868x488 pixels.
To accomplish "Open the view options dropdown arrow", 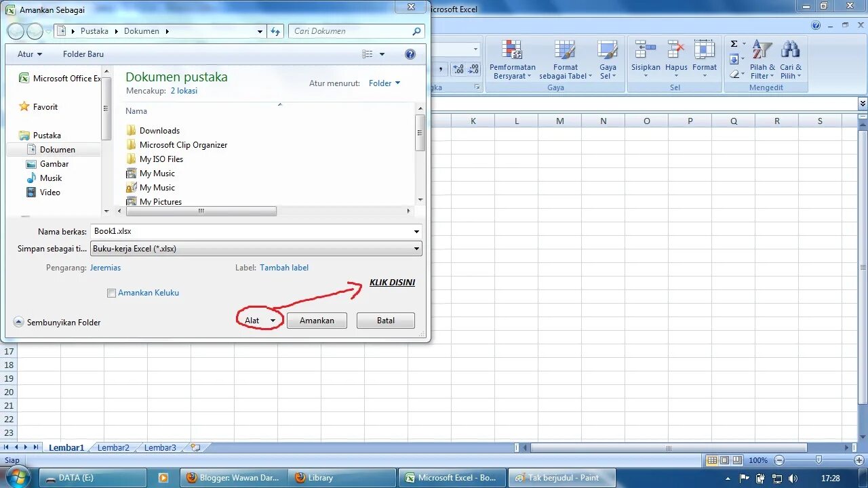I will [x=382, y=54].
